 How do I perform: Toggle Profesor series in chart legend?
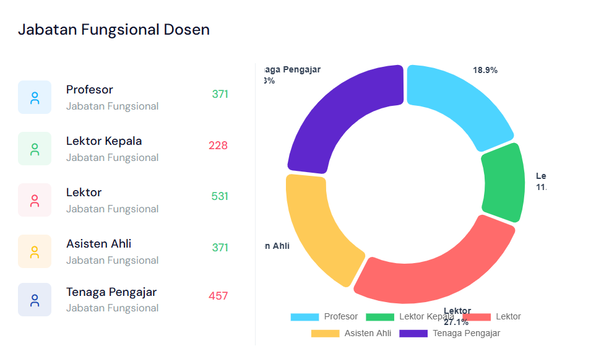[304, 317]
